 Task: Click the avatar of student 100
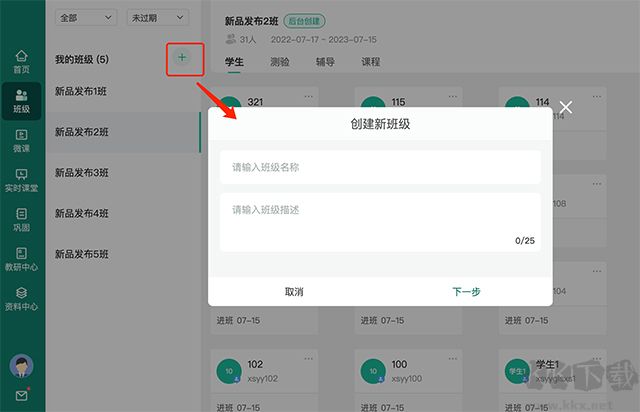373,371
